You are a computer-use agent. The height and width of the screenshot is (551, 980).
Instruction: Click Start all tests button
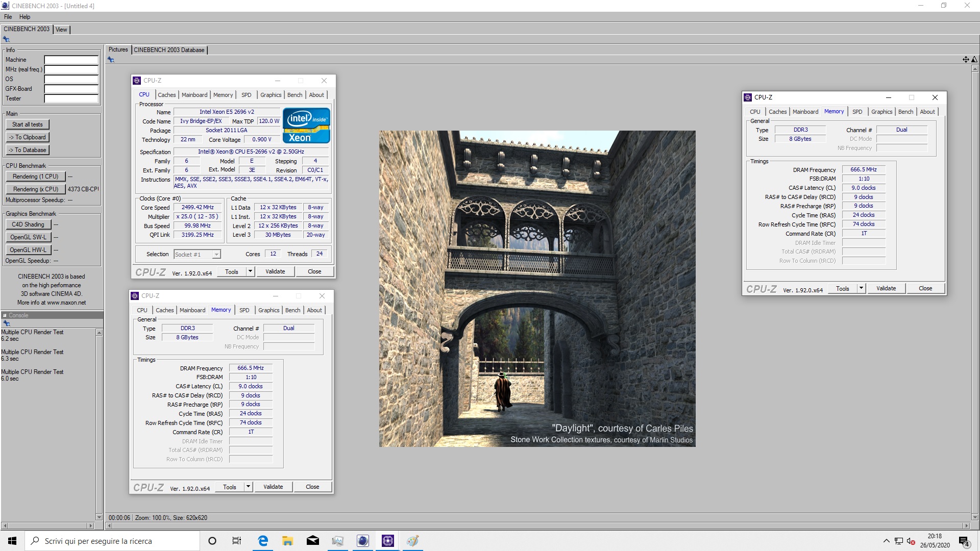click(x=28, y=124)
